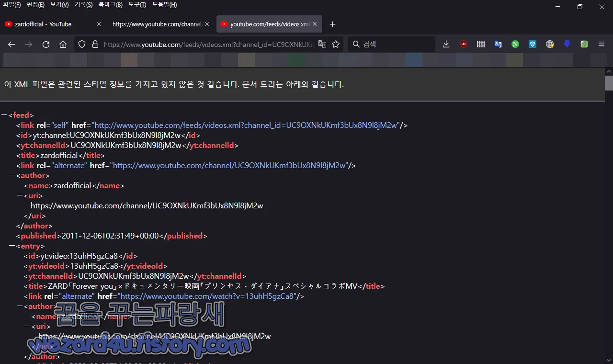613x364 pixels.
Task: Click the self link feeds/videos.xml href value
Action: coord(245,125)
